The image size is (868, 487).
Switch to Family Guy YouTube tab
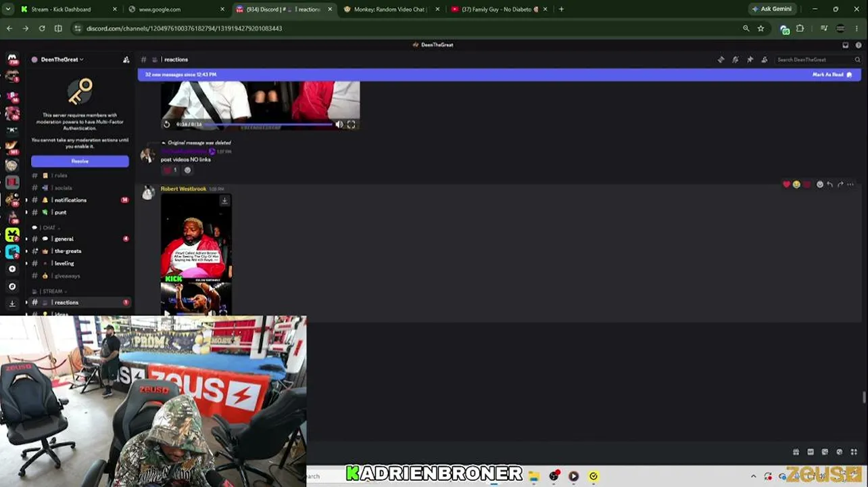499,9
